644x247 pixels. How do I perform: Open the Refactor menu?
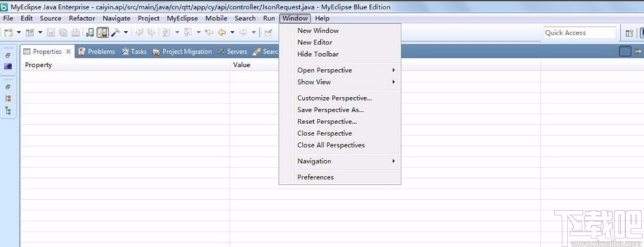coord(82,18)
